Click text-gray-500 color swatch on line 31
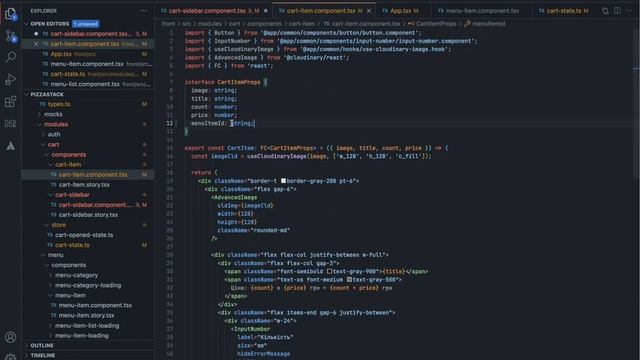640x360 pixels. 349,280
